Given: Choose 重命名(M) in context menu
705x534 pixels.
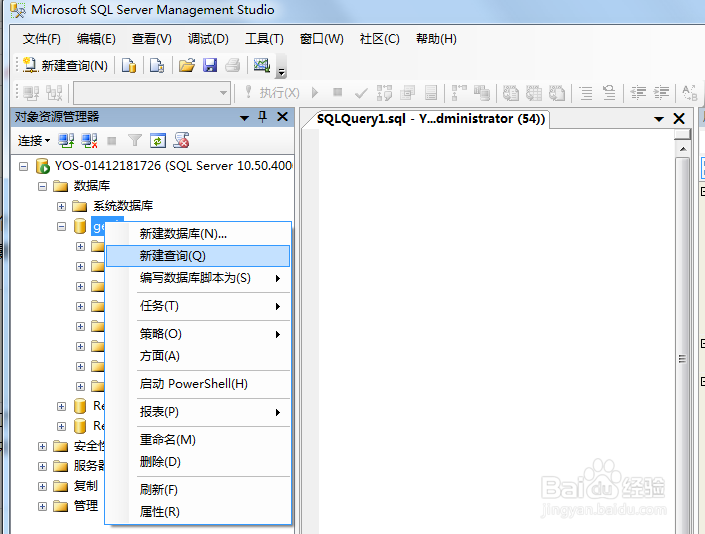Looking at the screenshot, I should tap(198, 440).
